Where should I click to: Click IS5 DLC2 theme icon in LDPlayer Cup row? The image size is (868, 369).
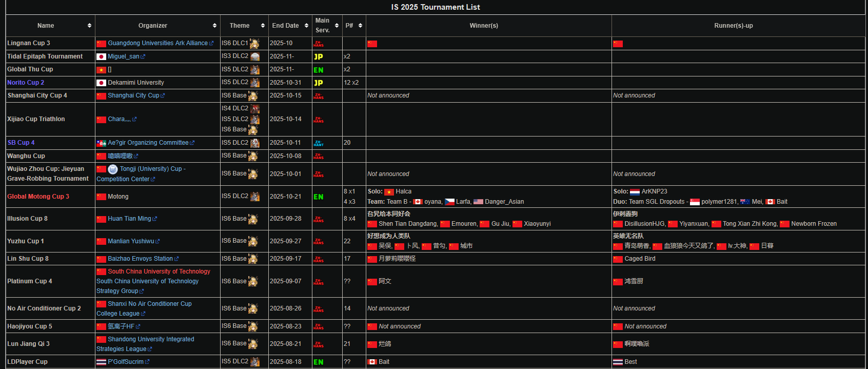255,362
